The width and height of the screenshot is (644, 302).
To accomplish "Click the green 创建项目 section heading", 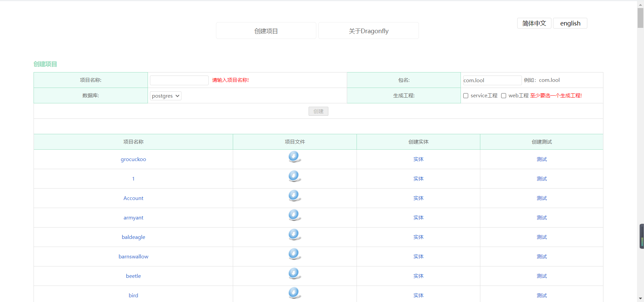I will click(x=45, y=64).
